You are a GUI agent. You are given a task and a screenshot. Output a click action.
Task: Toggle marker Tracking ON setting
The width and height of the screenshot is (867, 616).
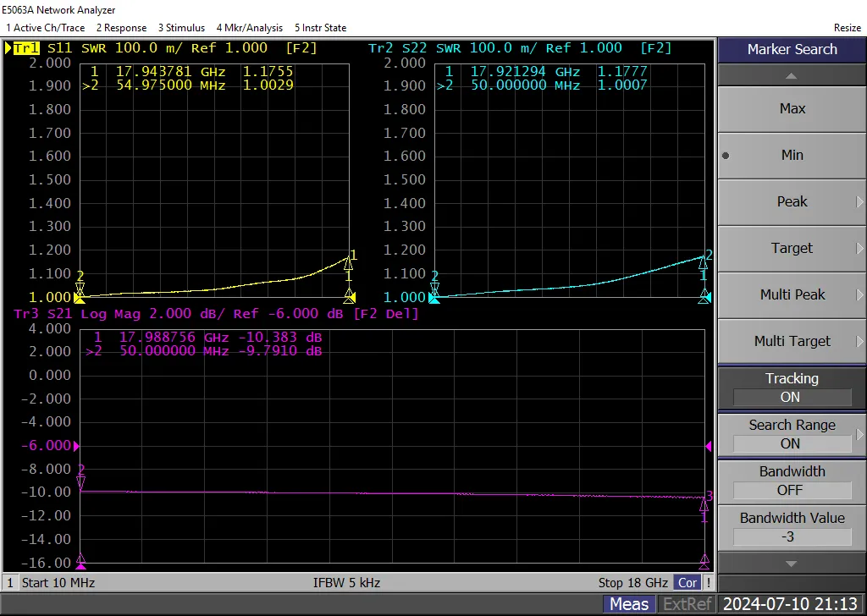[792, 388]
